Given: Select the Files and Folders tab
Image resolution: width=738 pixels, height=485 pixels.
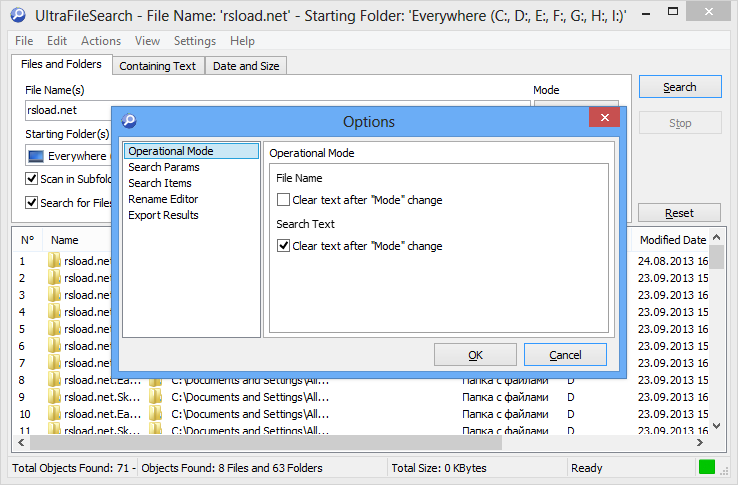Looking at the screenshot, I should (61, 64).
